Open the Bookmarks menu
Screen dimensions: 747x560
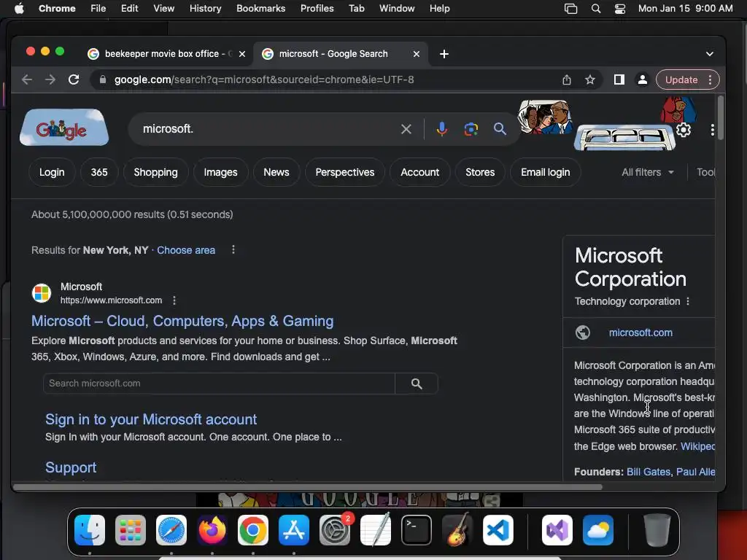click(x=260, y=9)
